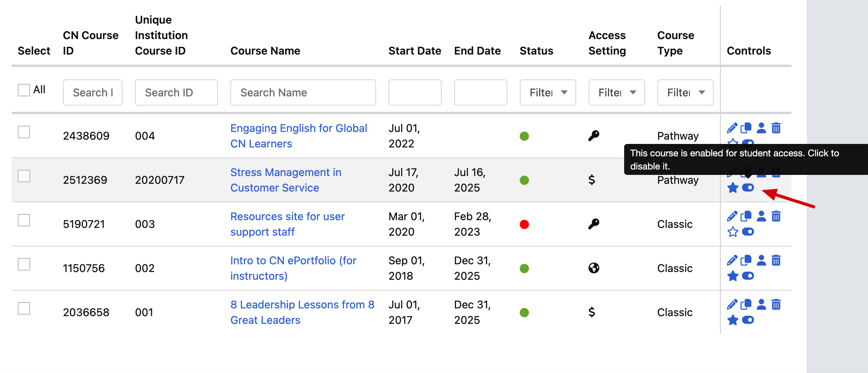Click the Start Date Sep 01, 2018 cell
The height and width of the screenshot is (373, 868).
point(407,268)
